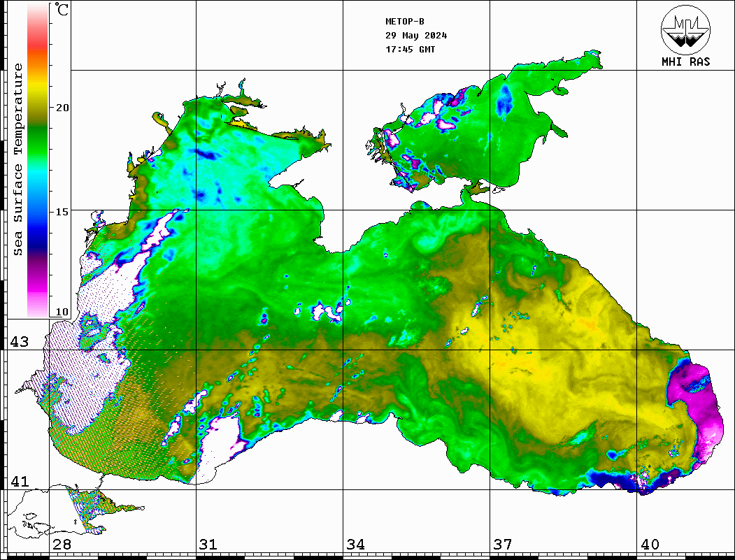735x560 pixels.
Task: Click the 20 degree scale label
Action: point(62,108)
